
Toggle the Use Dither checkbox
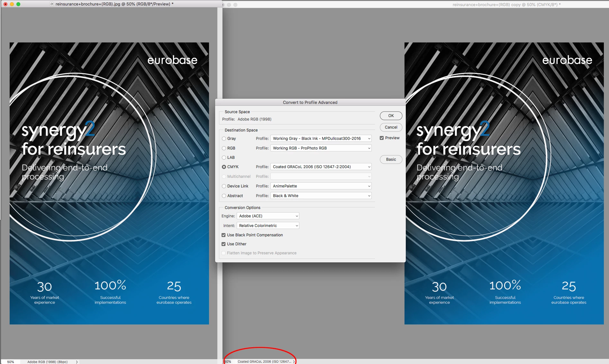pyautogui.click(x=223, y=244)
